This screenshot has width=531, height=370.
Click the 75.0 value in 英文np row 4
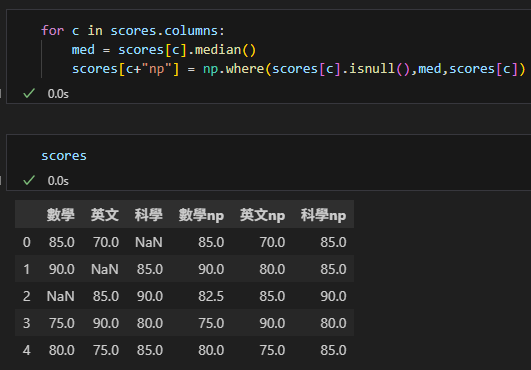point(272,350)
